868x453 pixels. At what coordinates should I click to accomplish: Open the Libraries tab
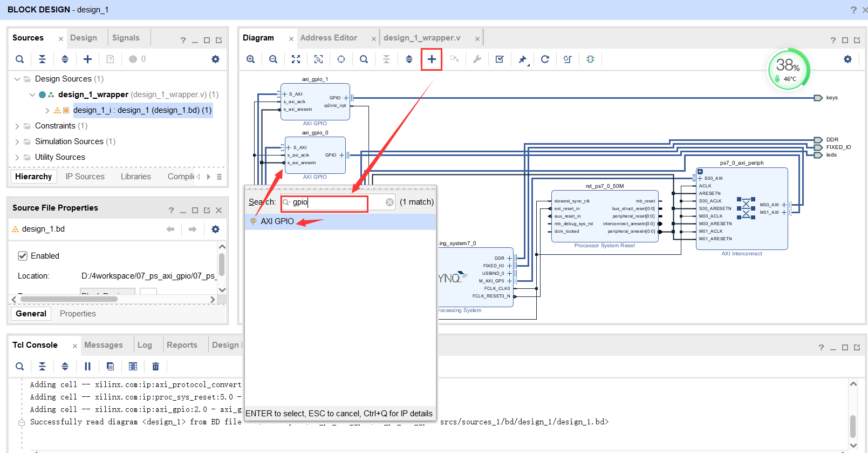click(x=136, y=177)
